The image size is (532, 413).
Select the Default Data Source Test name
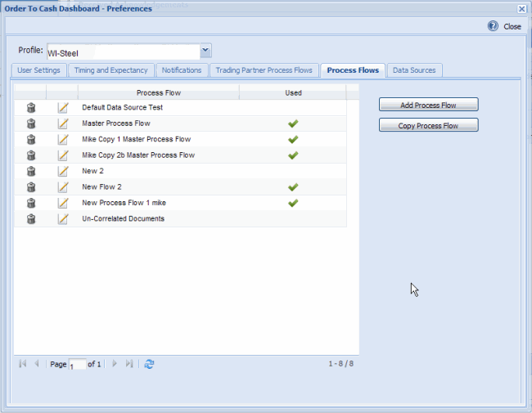click(x=122, y=107)
